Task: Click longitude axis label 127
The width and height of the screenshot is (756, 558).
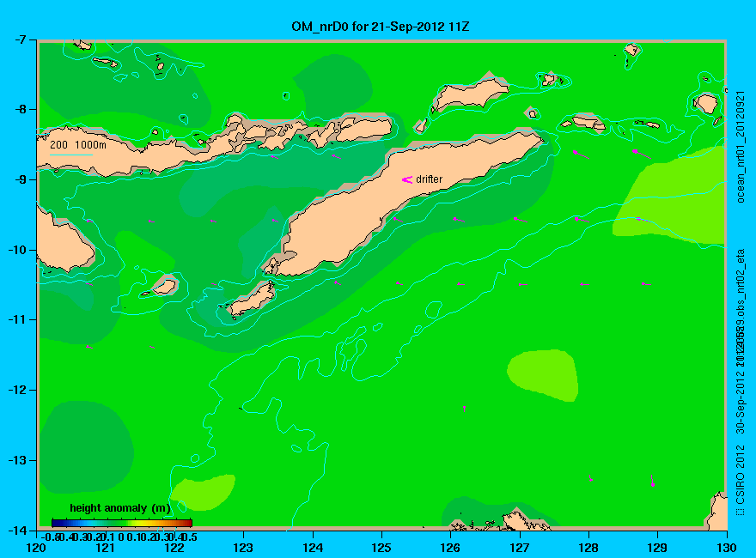Action: (x=519, y=548)
